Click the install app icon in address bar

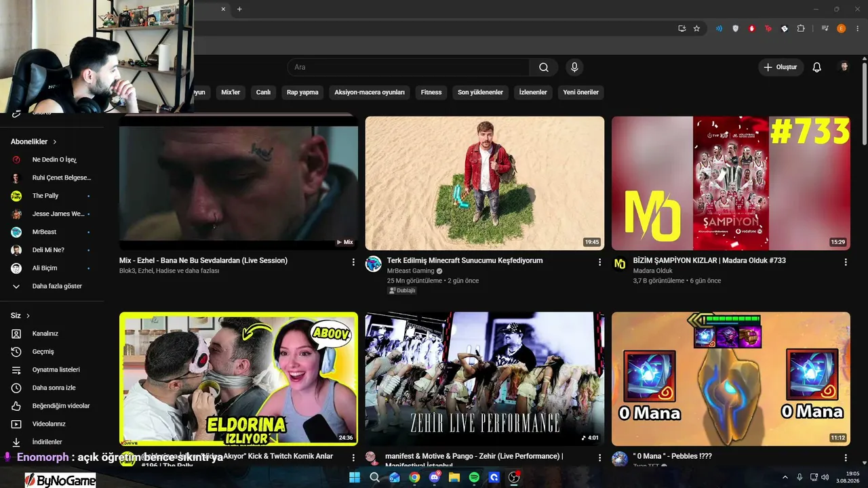click(682, 28)
